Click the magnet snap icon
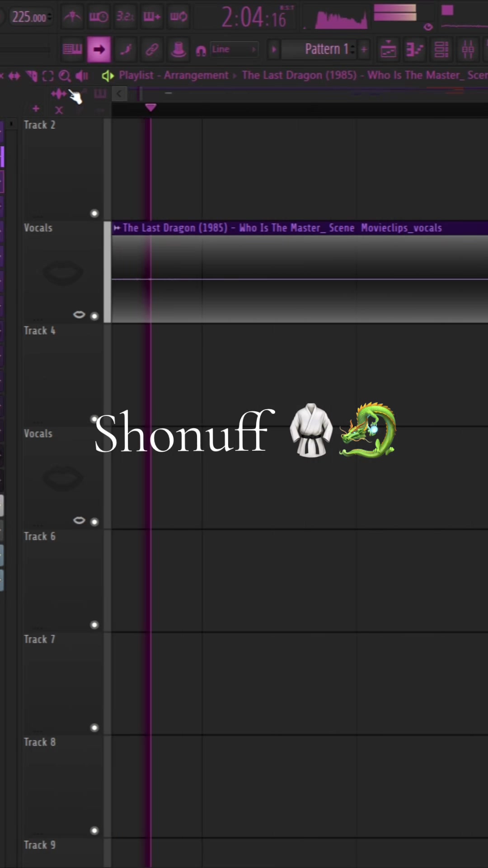The image size is (488, 868). (x=201, y=50)
